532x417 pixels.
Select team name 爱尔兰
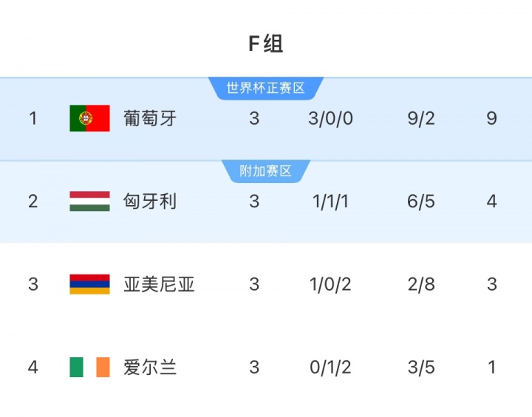[x=150, y=367]
